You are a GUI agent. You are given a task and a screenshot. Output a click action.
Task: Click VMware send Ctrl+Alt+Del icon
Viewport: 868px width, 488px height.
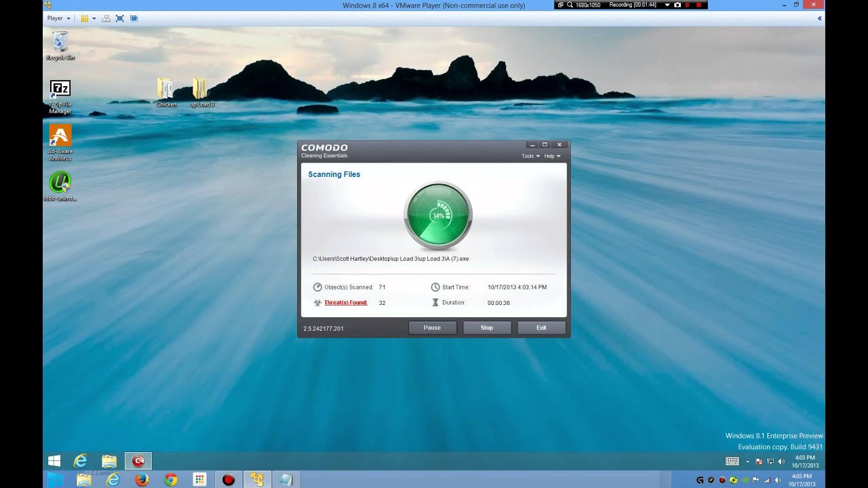(106, 18)
